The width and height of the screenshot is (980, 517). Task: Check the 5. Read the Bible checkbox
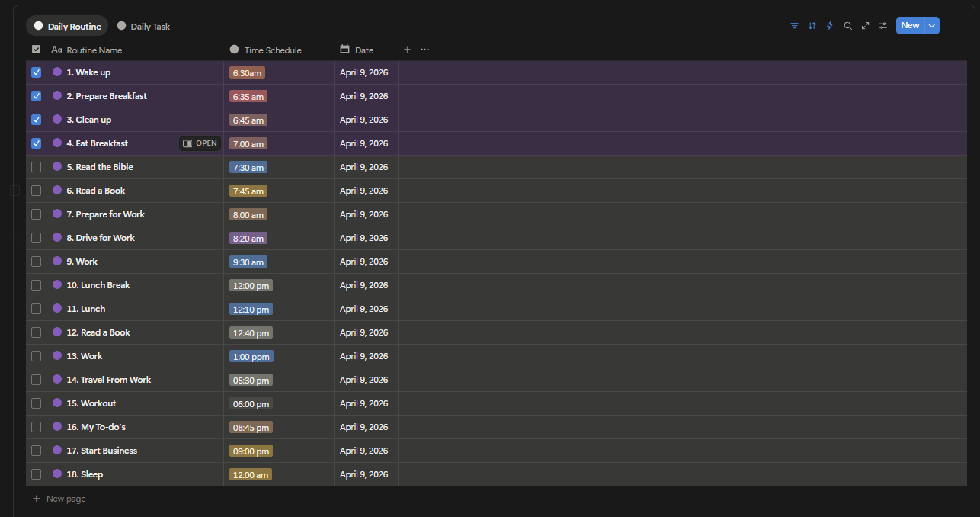[36, 166]
